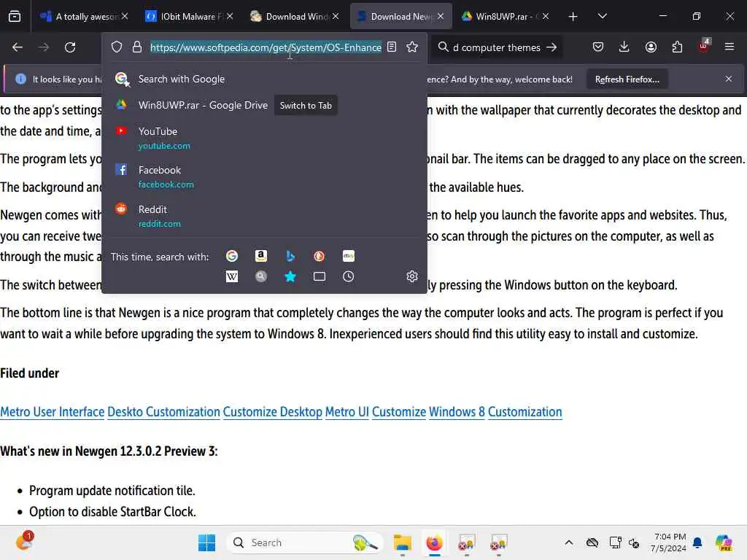
Task: Choose 'Search with Google' suggestion
Action: (x=264, y=79)
